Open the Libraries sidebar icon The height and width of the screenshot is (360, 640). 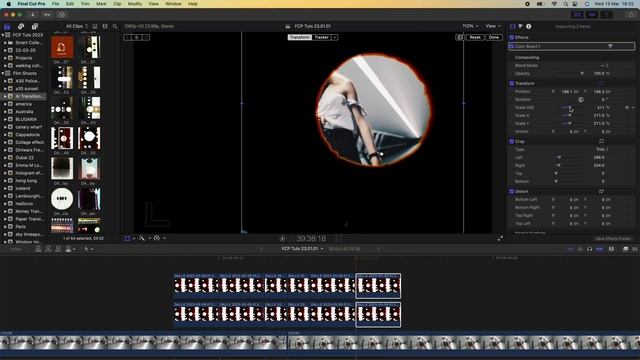(x=7, y=26)
